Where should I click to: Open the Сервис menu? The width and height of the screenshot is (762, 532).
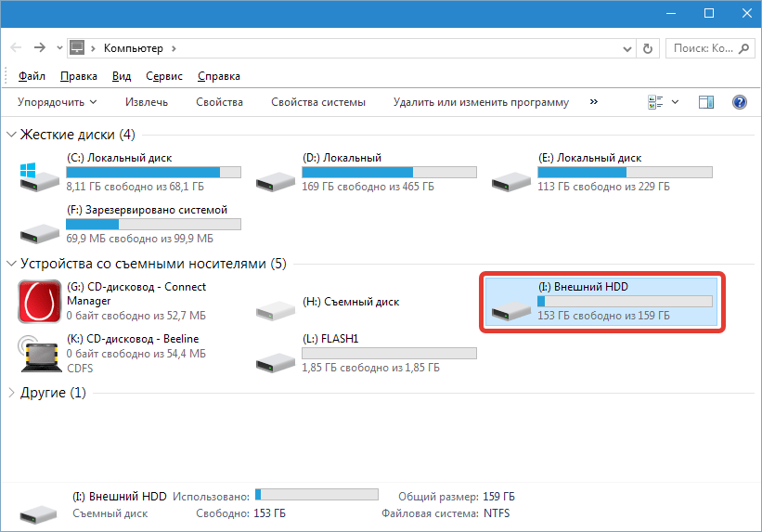163,76
